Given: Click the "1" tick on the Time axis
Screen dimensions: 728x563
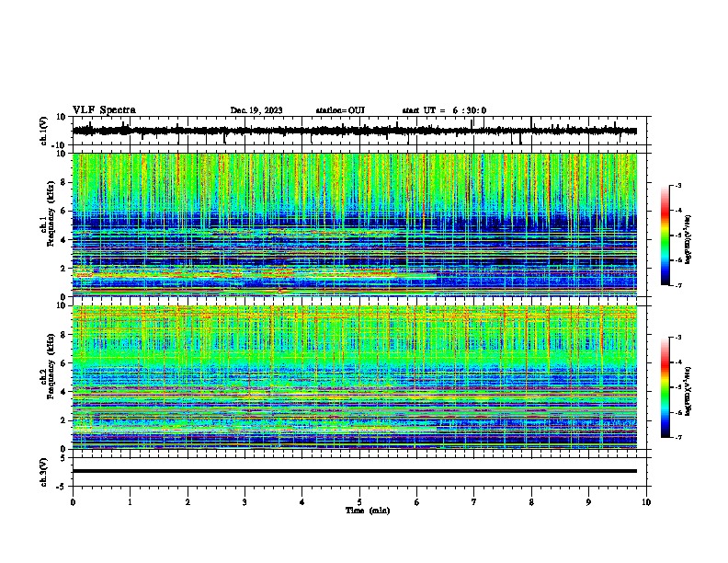Looking at the screenshot, I should point(130,502).
